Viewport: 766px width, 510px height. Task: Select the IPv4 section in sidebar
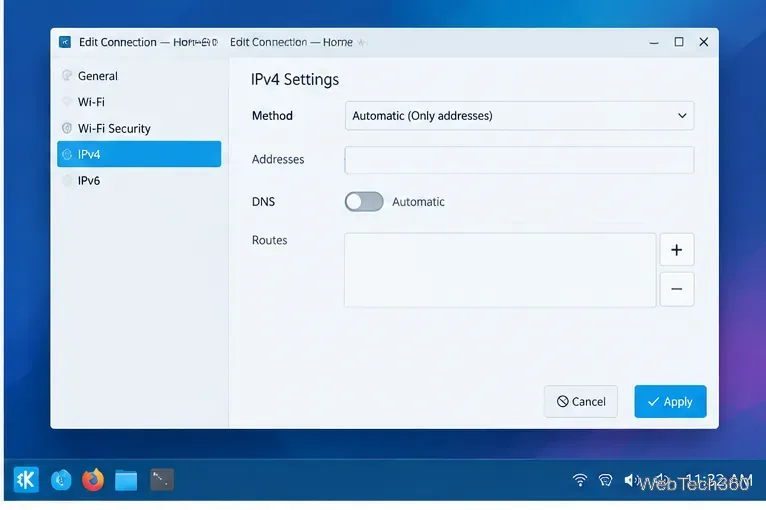point(139,154)
